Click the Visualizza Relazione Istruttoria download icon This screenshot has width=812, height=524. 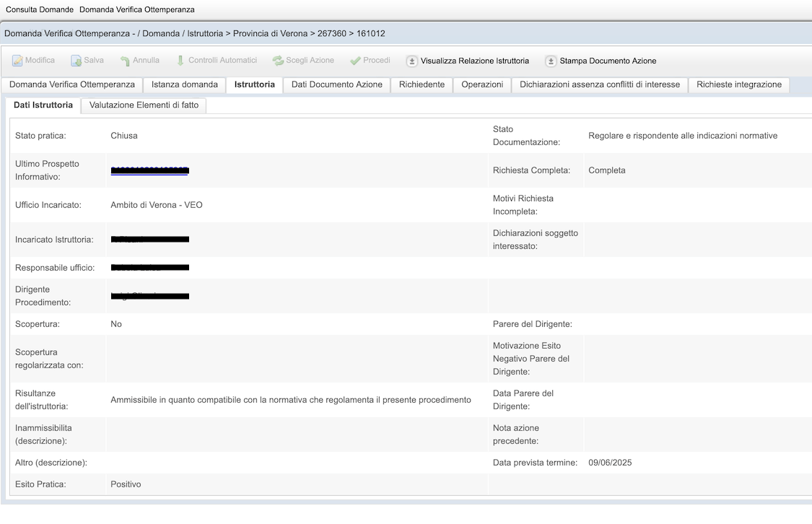[x=412, y=61]
